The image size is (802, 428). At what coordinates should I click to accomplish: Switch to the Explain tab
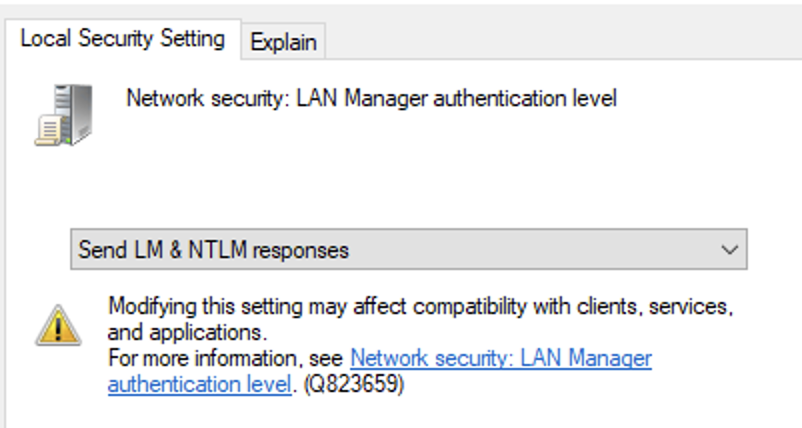click(283, 42)
